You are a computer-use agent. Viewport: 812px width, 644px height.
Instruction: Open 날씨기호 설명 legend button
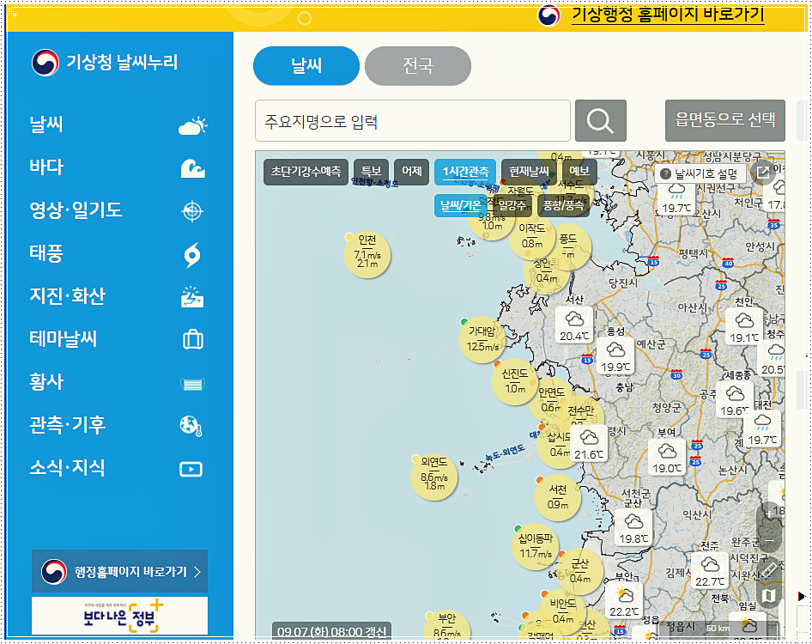(x=700, y=174)
